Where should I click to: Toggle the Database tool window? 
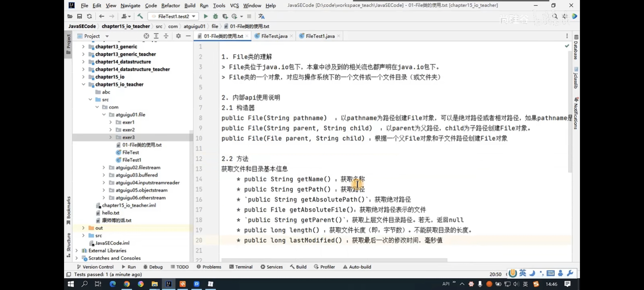(576, 48)
